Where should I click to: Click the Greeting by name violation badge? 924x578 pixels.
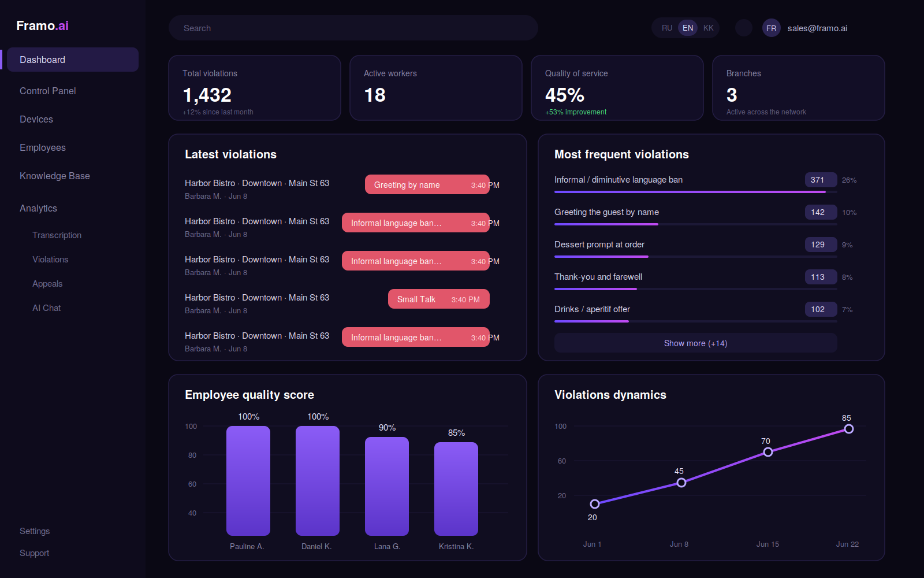(x=427, y=184)
